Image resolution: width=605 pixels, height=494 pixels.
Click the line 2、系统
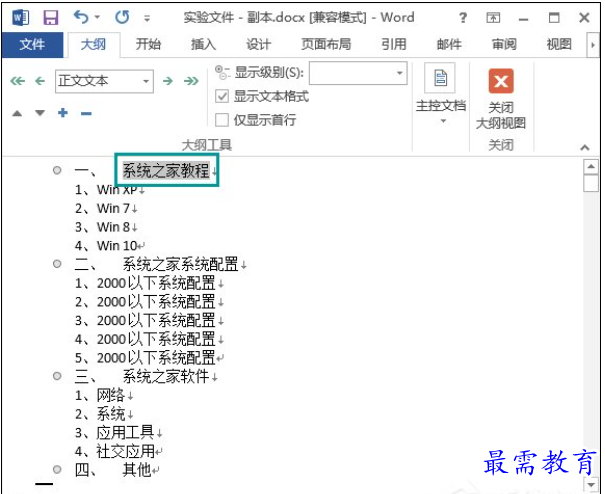(x=100, y=414)
